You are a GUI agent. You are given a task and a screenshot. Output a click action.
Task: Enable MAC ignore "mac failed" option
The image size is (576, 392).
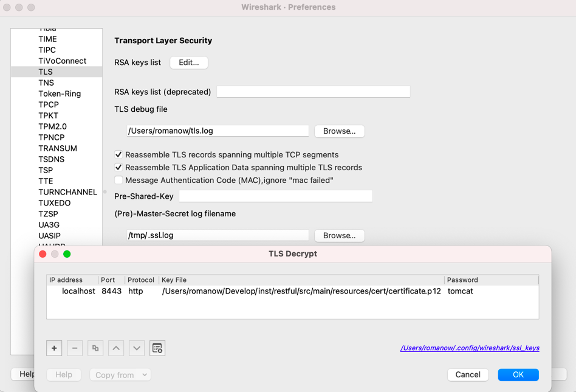(x=118, y=180)
